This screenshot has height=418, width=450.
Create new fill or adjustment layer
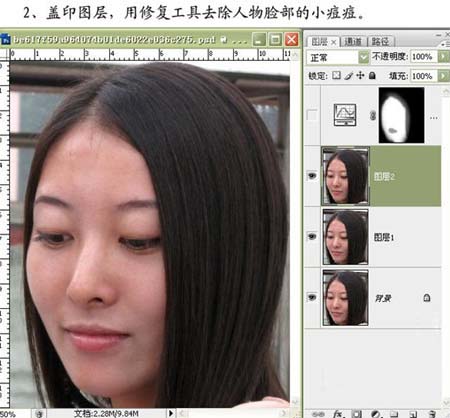click(x=376, y=414)
